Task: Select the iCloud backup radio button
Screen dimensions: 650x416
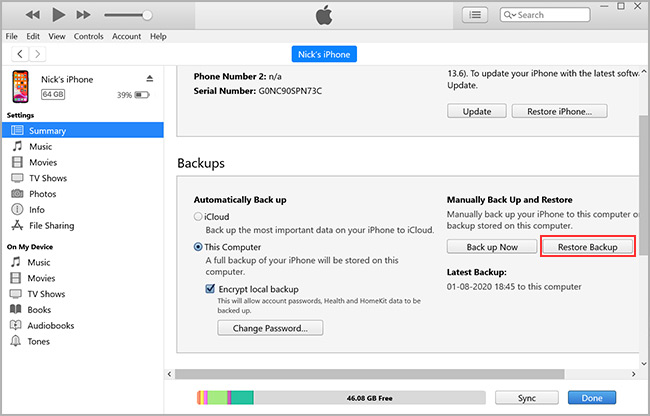Action: click(198, 216)
